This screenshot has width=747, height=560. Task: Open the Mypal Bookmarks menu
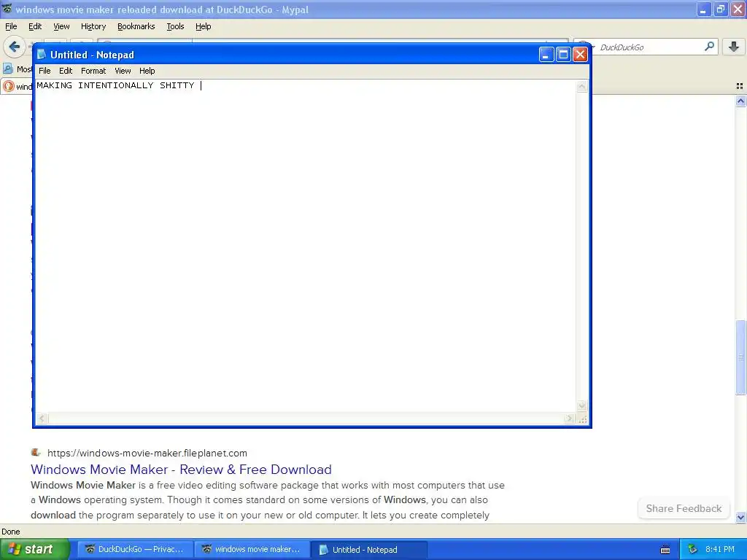(x=136, y=27)
